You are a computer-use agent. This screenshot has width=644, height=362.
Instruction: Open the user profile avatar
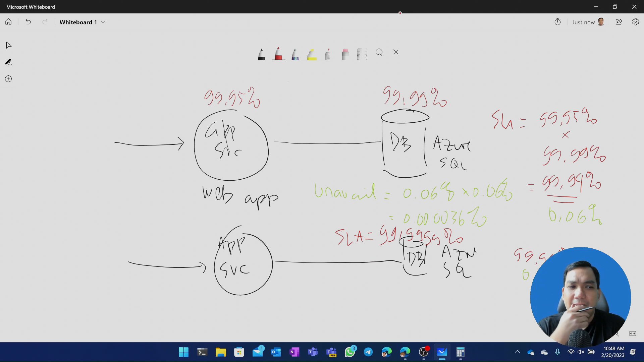point(601,22)
